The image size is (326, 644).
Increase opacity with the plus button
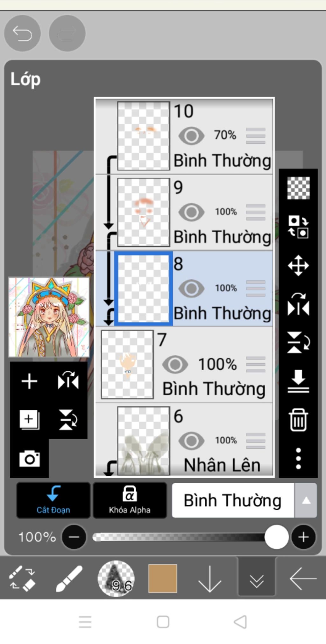303,537
